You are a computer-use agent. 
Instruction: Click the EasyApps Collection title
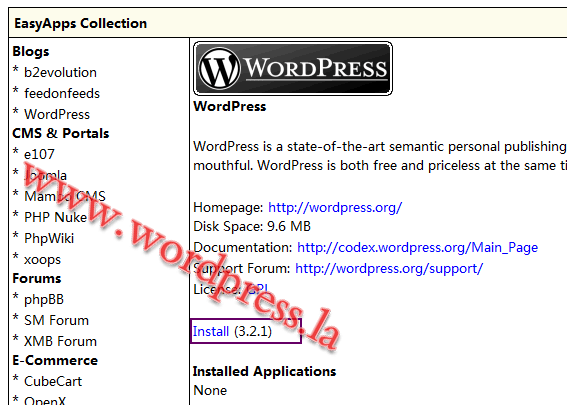click(81, 23)
